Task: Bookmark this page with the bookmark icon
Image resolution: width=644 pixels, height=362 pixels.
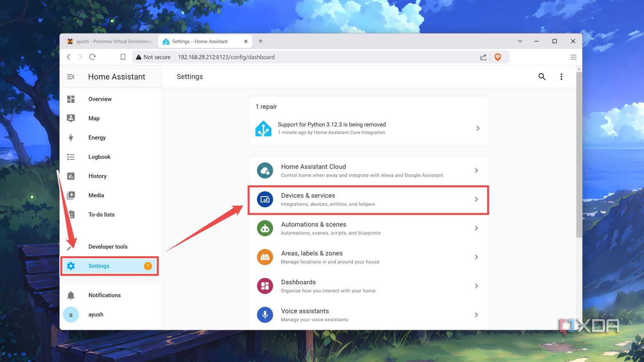Action: (123, 57)
